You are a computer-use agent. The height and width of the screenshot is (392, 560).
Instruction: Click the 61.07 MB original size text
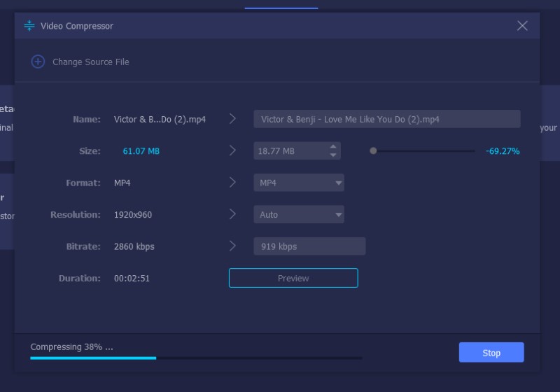141,151
